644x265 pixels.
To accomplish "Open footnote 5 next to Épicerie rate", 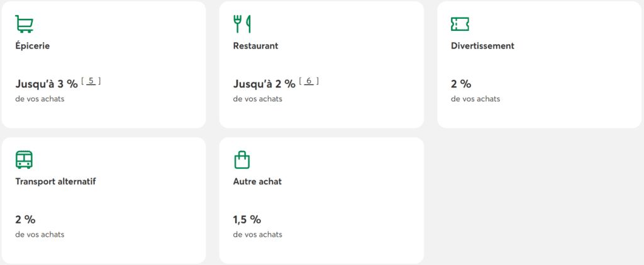I will [91, 81].
